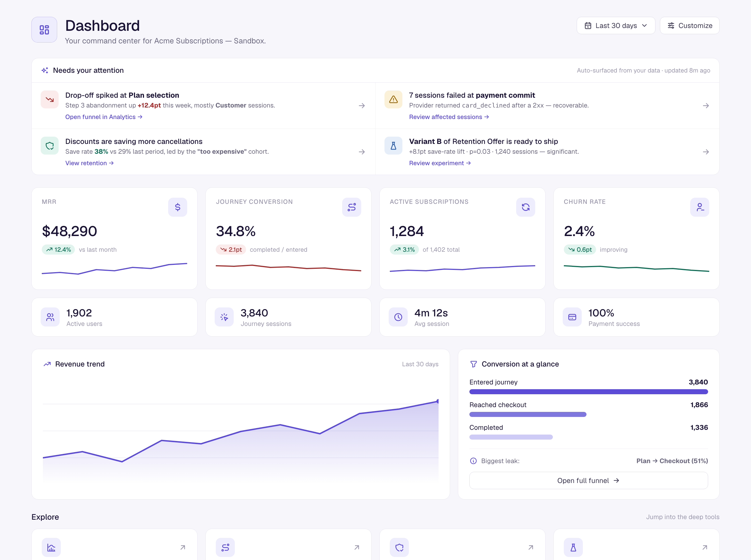Click the Dashboard grid icon in the header

pyautogui.click(x=44, y=30)
